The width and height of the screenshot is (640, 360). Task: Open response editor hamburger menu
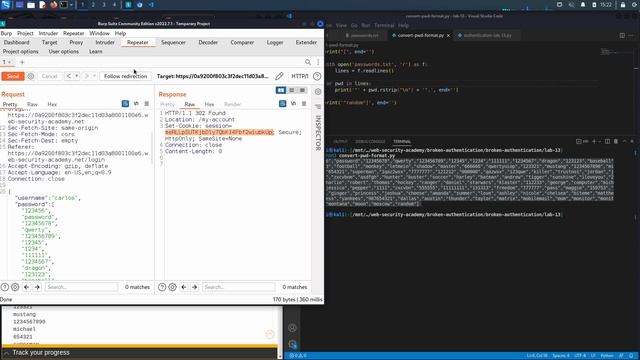(x=304, y=104)
